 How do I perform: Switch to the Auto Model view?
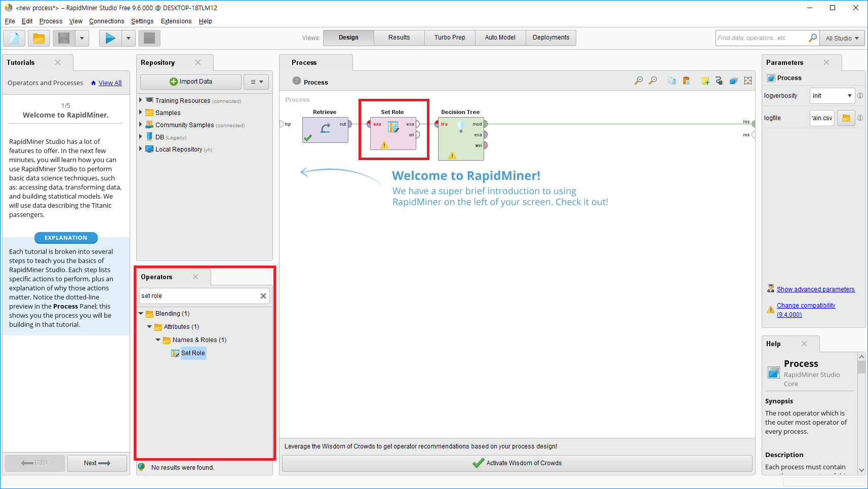(500, 37)
